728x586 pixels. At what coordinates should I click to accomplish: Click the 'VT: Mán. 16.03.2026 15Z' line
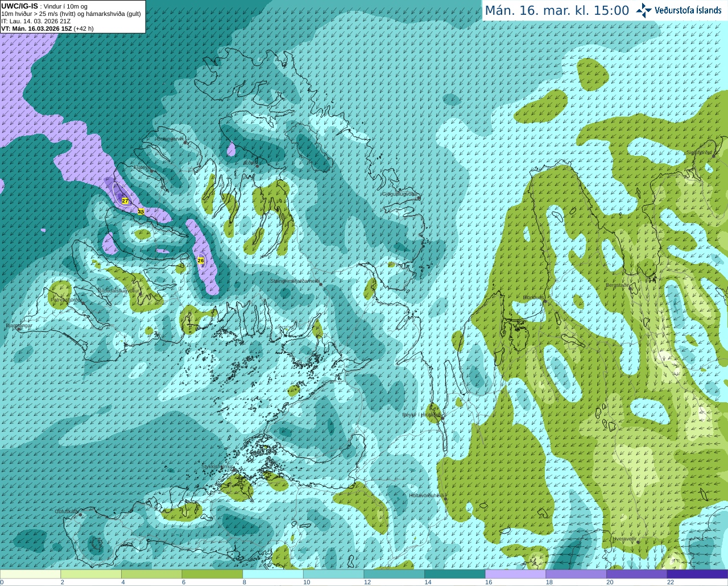[37, 28]
